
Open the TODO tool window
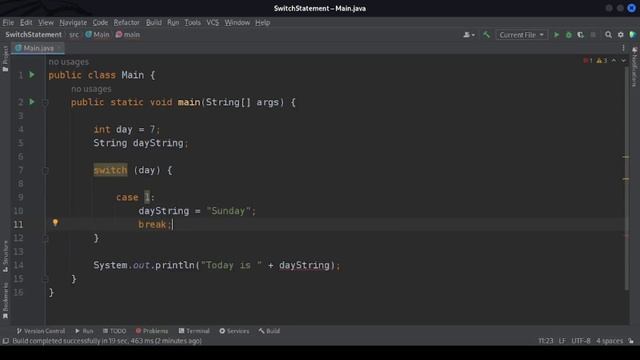(114, 331)
